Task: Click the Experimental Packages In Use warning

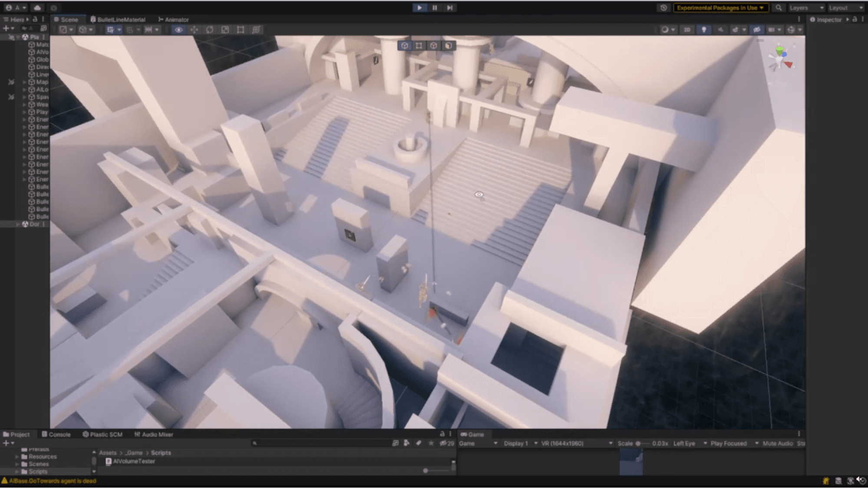Action: click(x=720, y=7)
